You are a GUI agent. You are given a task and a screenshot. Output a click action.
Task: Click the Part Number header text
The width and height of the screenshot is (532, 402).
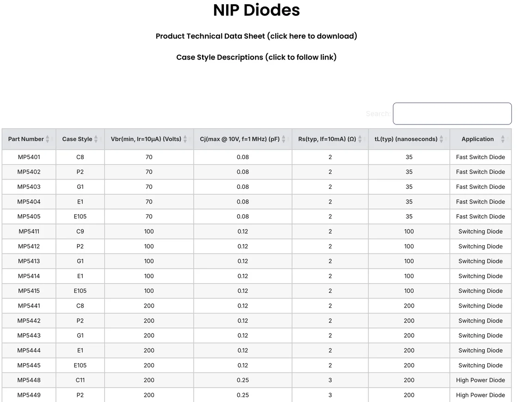[x=26, y=139]
